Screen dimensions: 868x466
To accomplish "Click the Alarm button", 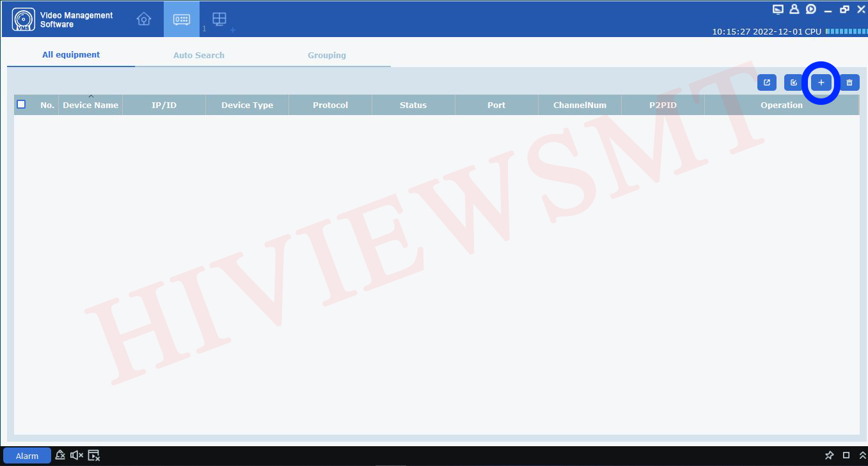I will point(27,456).
